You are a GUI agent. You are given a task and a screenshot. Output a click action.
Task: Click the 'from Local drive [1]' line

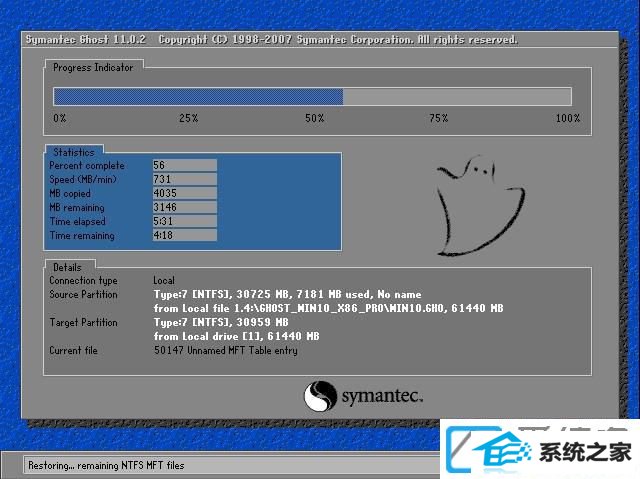[237, 336]
